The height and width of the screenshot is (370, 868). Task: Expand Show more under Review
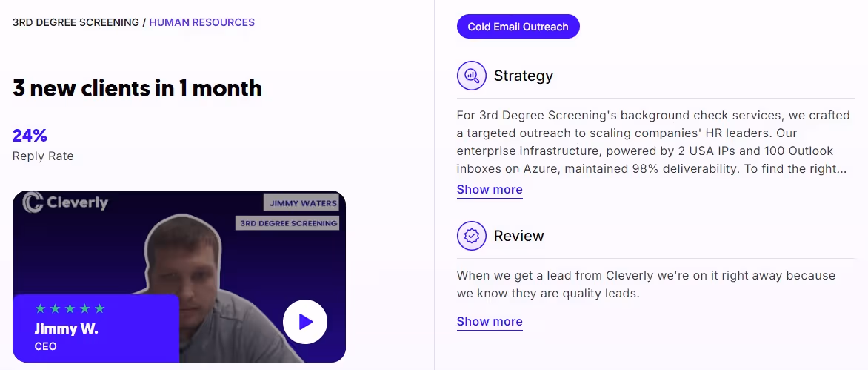pos(490,321)
